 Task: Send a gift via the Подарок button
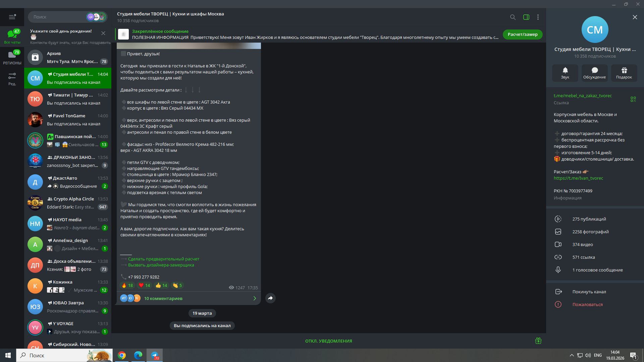pos(624,73)
